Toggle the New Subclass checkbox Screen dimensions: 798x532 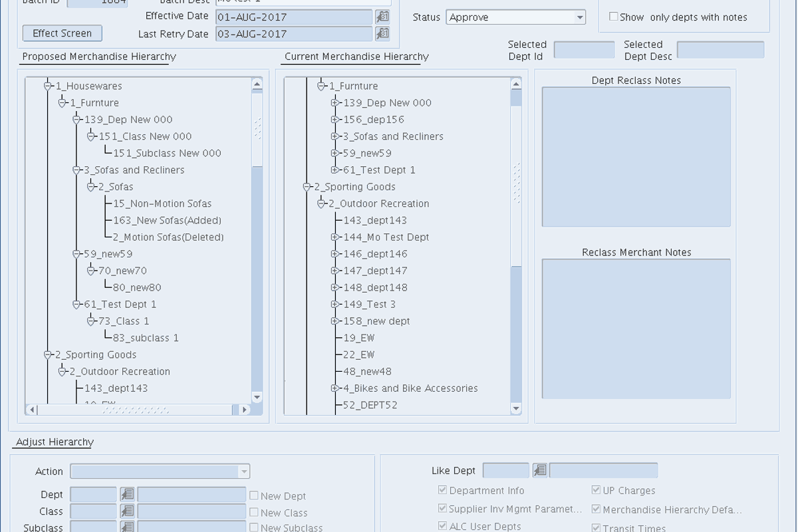tap(253, 527)
